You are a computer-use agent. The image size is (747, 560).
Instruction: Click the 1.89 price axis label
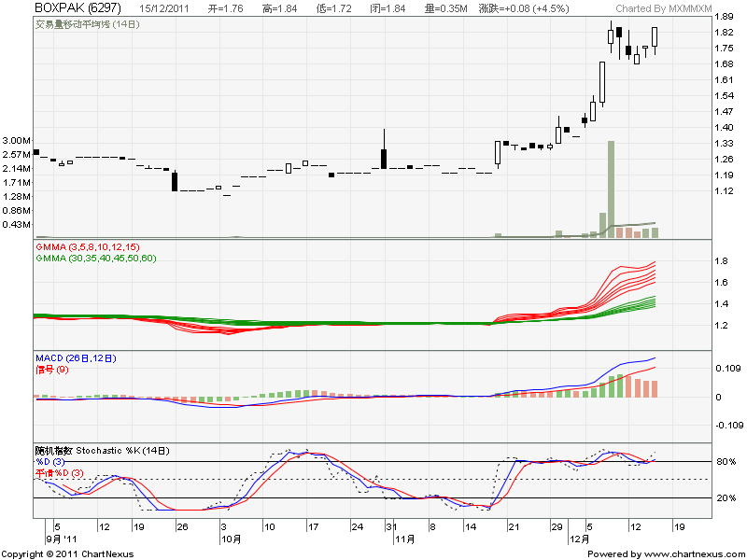click(723, 17)
